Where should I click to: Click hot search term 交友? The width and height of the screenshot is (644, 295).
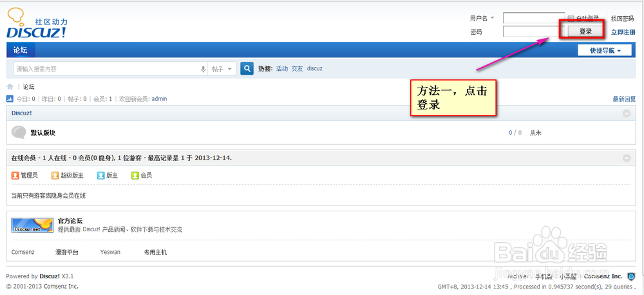(297, 69)
